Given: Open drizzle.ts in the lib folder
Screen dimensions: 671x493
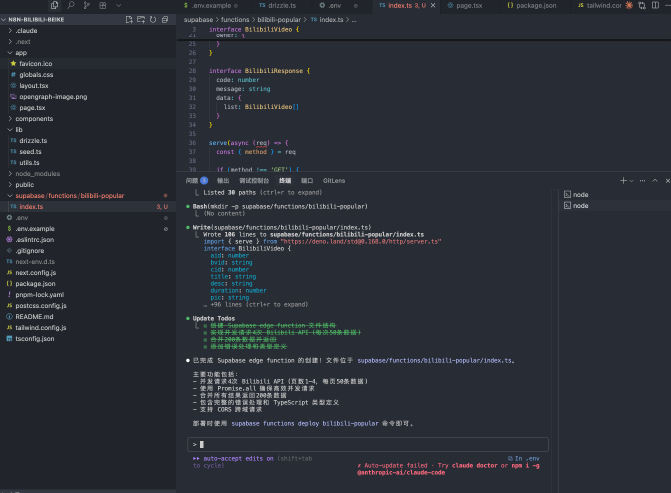Looking at the screenshot, I should point(33,140).
